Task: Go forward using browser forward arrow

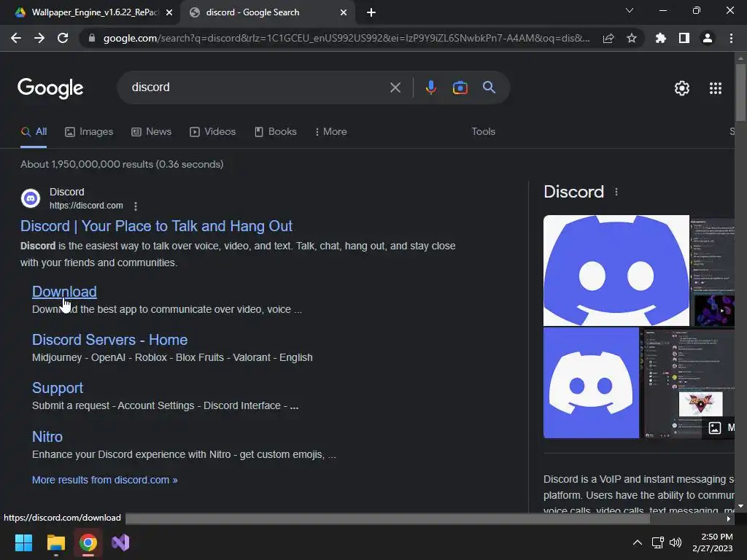Action: tap(39, 38)
